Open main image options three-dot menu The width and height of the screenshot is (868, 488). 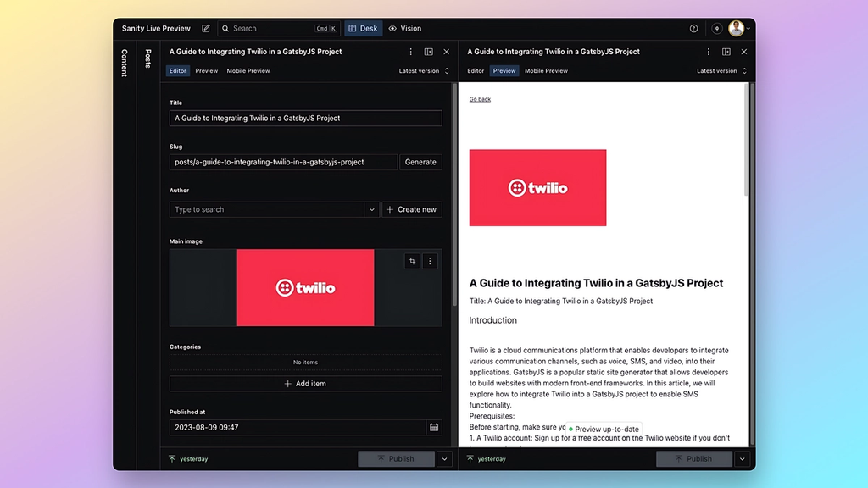tap(430, 261)
